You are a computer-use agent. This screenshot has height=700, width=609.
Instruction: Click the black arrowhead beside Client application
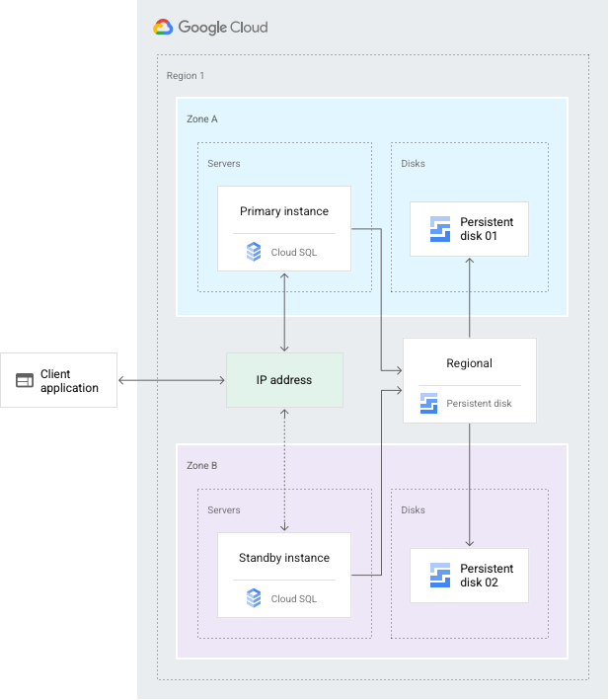[126, 380]
